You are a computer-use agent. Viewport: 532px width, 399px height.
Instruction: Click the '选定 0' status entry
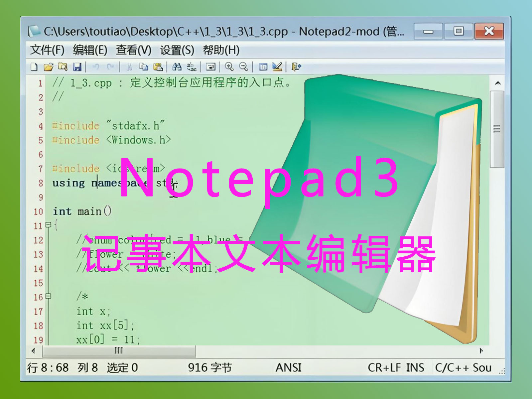(x=122, y=367)
